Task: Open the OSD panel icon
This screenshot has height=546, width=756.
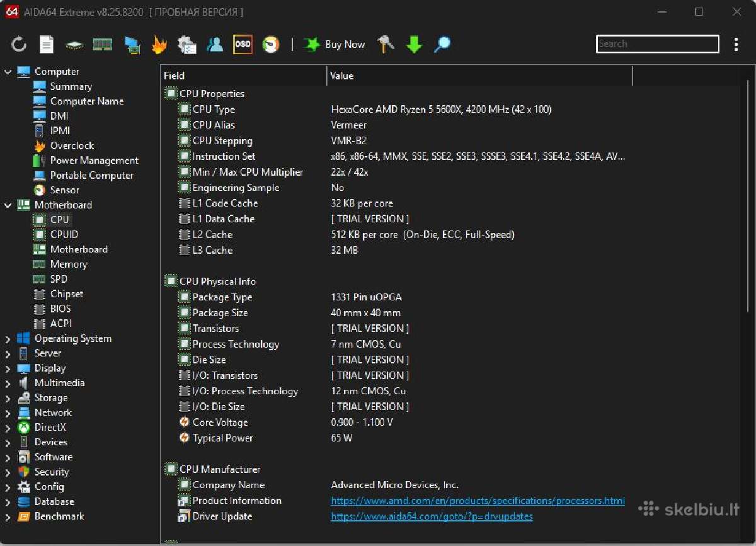Action: [x=243, y=44]
